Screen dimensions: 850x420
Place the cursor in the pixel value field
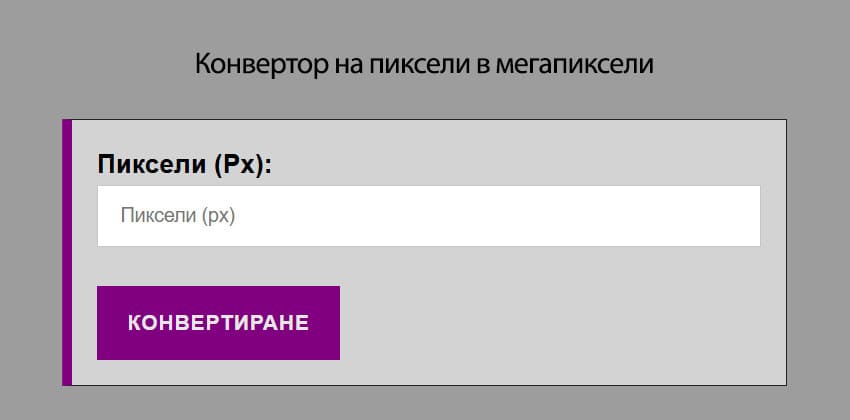point(428,216)
